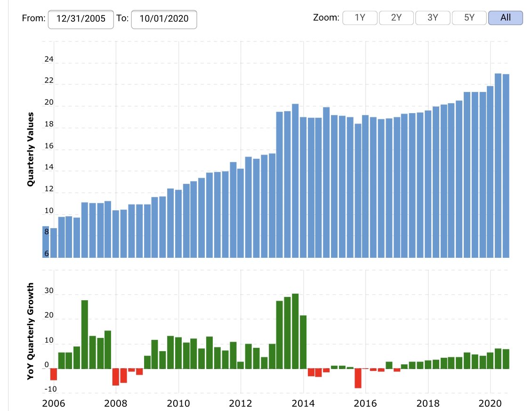Click the 2006 x-axis label
532x411 pixels.
(54, 403)
